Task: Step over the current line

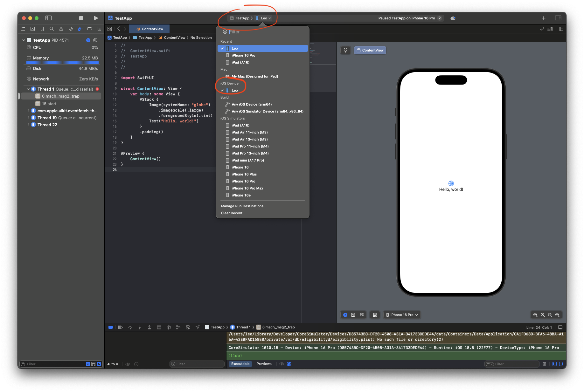Action: (x=130, y=327)
